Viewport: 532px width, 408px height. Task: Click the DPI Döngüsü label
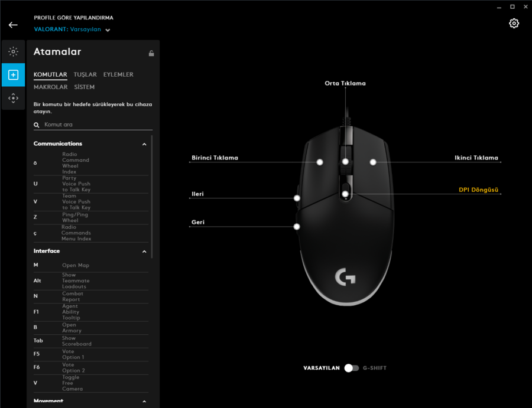click(x=478, y=190)
